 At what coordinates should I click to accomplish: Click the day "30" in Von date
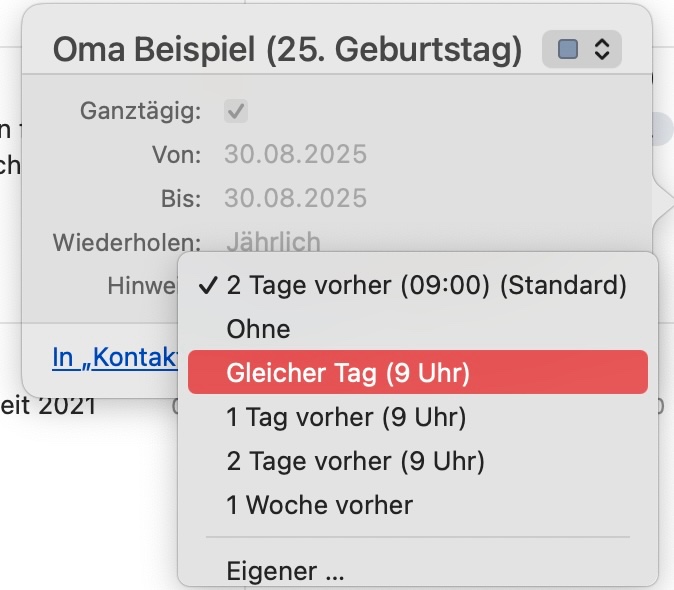point(238,154)
